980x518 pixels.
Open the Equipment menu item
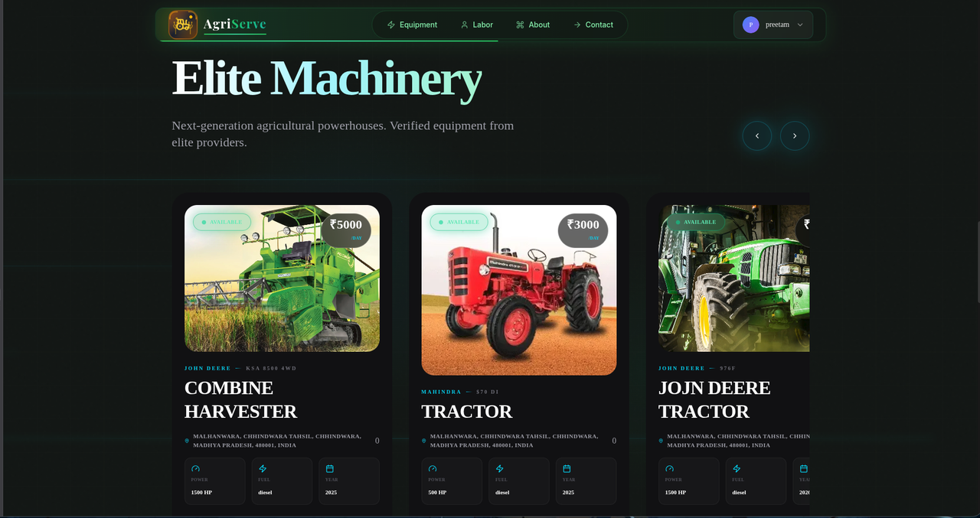click(x=412, y=24)
